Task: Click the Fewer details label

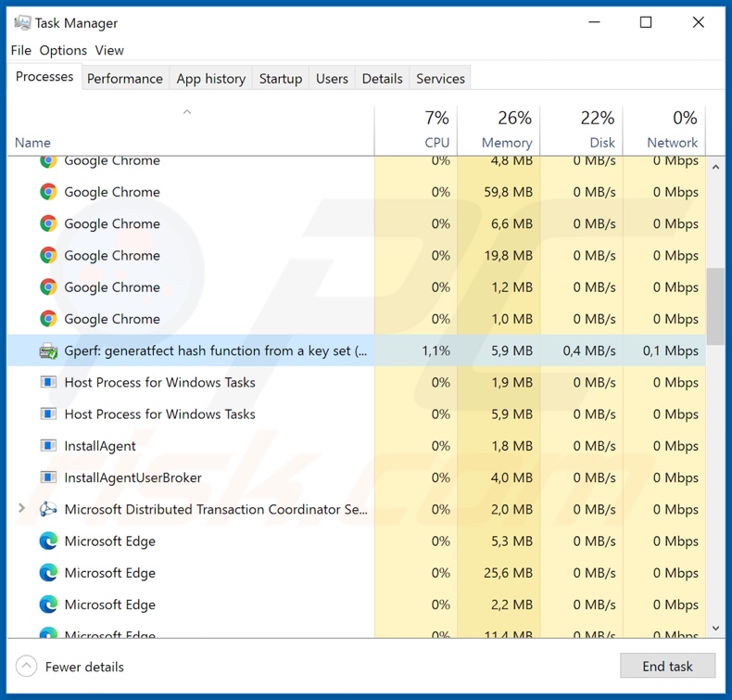Action: 84,667
